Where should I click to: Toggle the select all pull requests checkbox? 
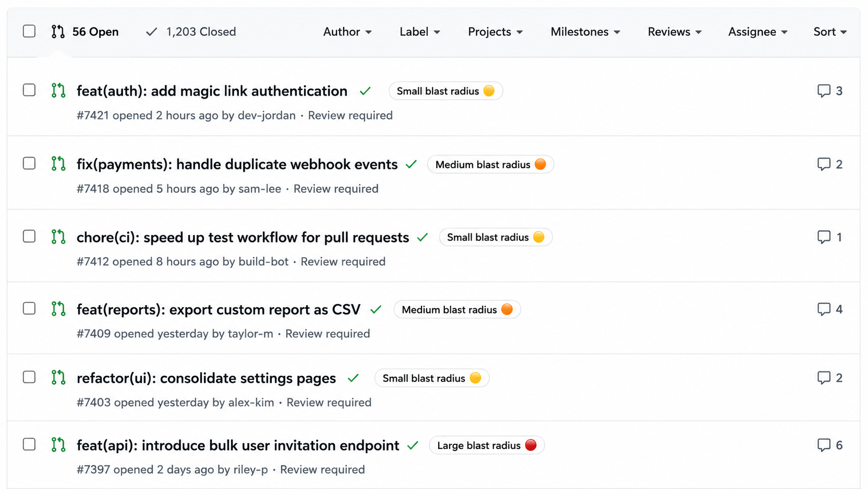(30, 31)
